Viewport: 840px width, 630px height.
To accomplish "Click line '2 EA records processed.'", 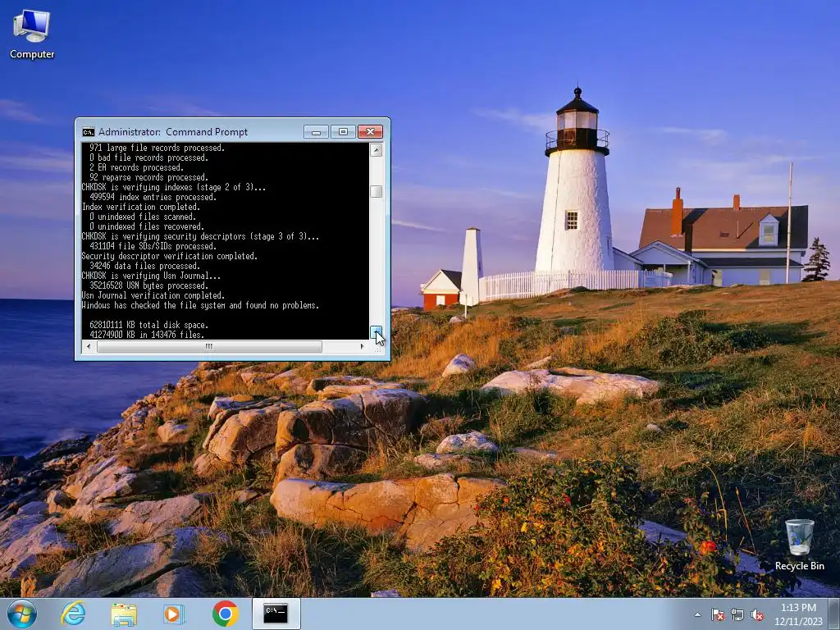I will click(x=136, y=167).
